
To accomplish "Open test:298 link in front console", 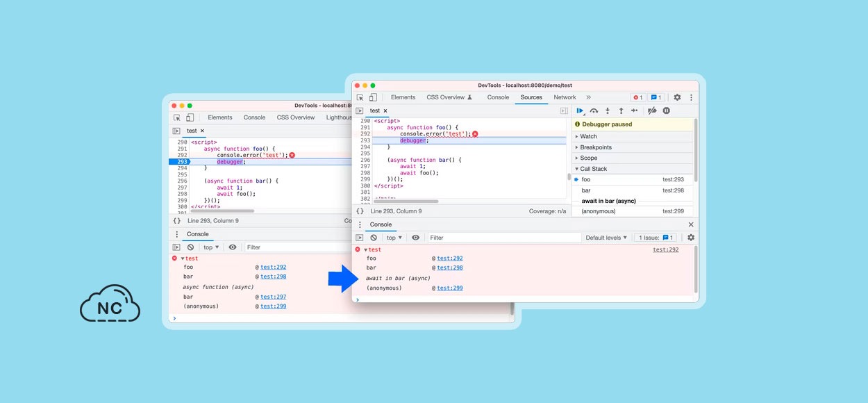I will click(450, 268).
